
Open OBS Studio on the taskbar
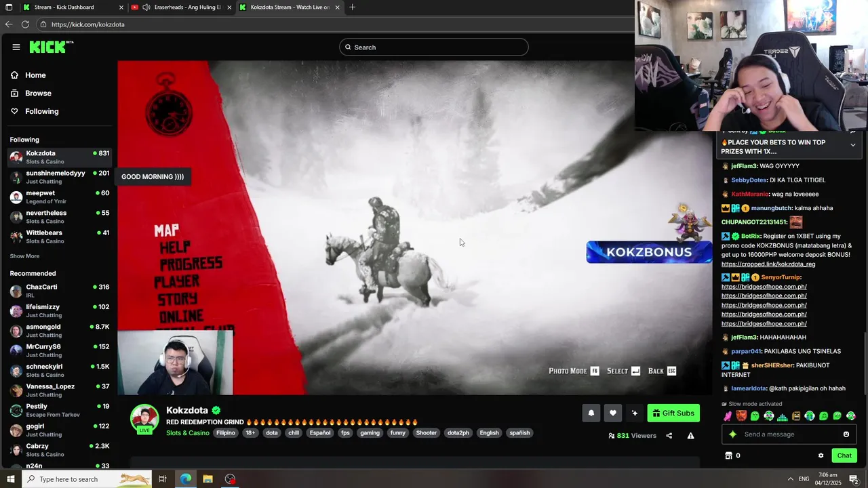[x=231, y=479]
